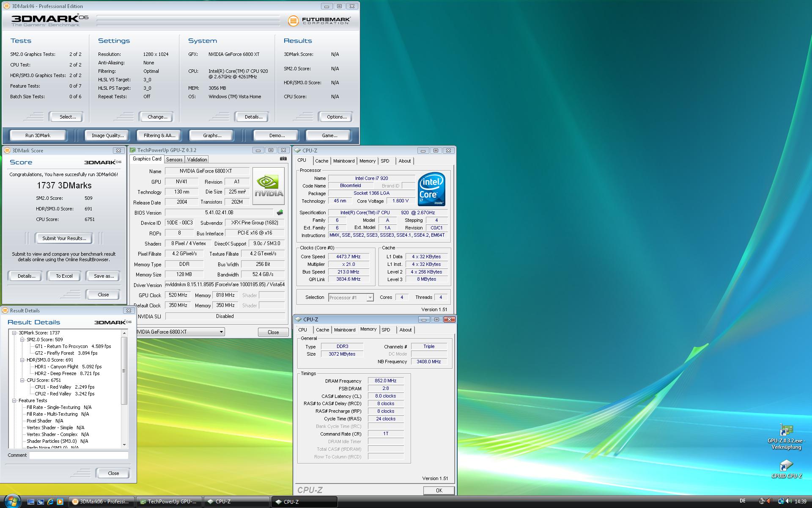812x508 pixels.
Task: Click the Result Details scrollbar down arrow
Action: tap(124, 444)
